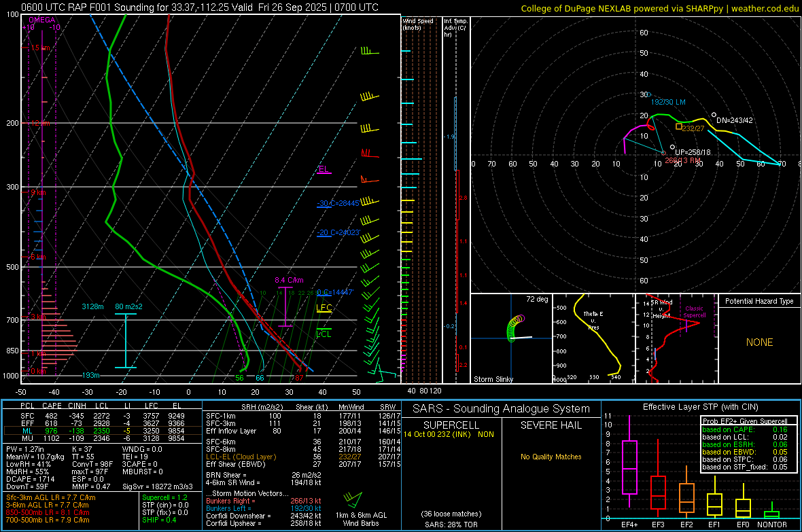This screenshot has height=532, width=802.
Task: Click surface dewpoint value 56
Action: pyautogui.click(x=239, y=378)
